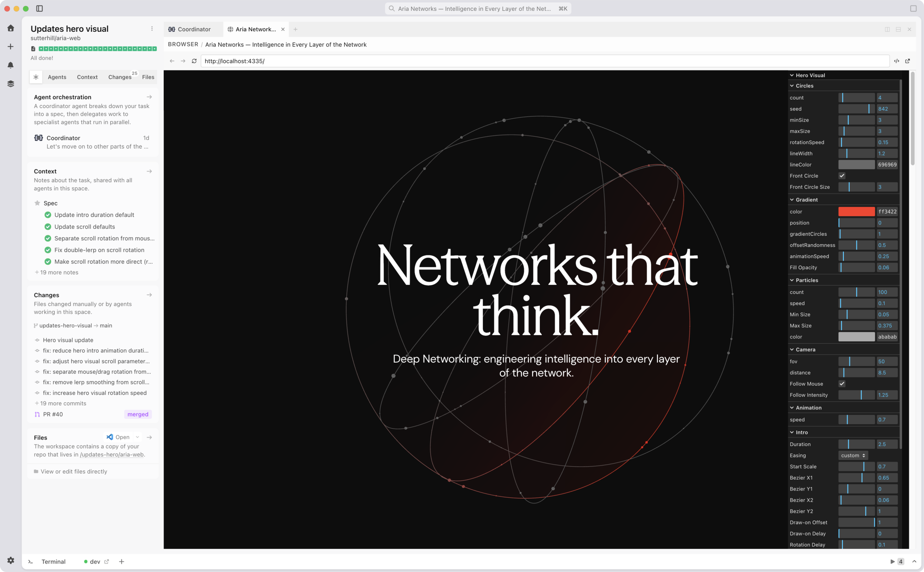
Task: Click the layers stack sidebar icon
Action: coord(10,84)
